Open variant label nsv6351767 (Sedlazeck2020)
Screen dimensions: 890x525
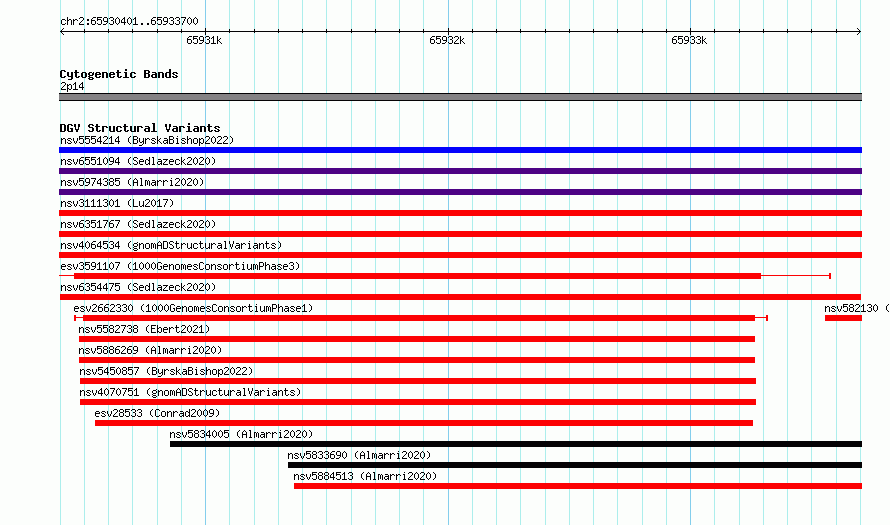(138, 224)
